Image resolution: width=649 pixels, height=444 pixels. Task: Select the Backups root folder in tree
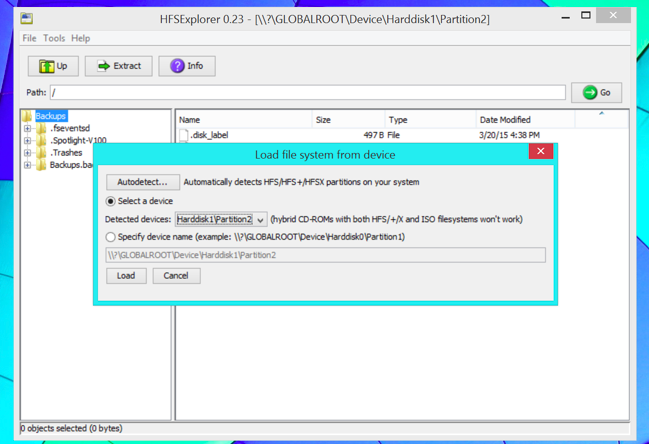[x=50, y=116]
